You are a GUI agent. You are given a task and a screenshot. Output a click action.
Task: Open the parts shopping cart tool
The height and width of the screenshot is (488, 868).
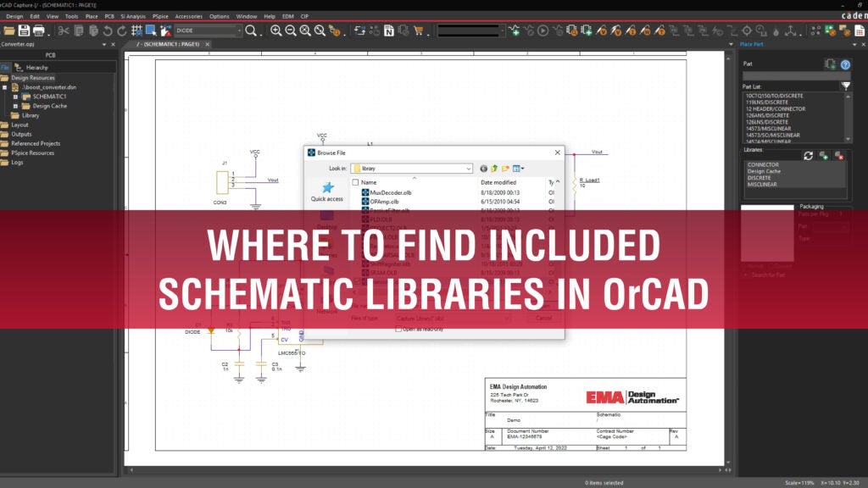pos(418,31)
